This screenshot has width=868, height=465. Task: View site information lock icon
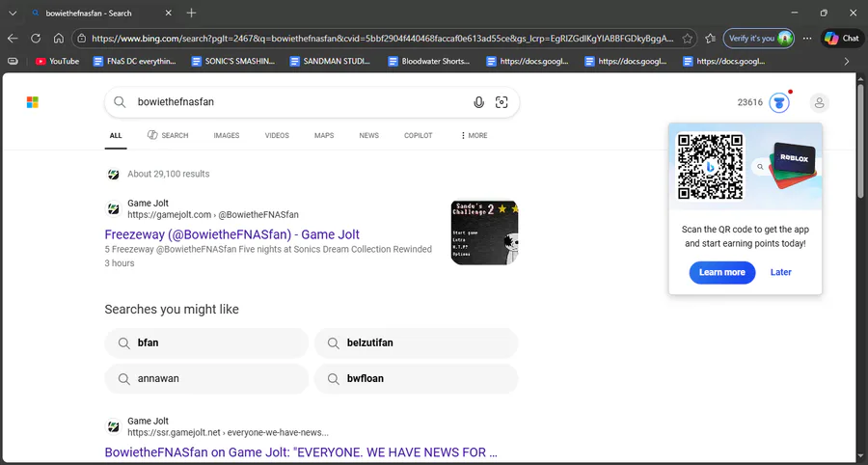point(81,39)
